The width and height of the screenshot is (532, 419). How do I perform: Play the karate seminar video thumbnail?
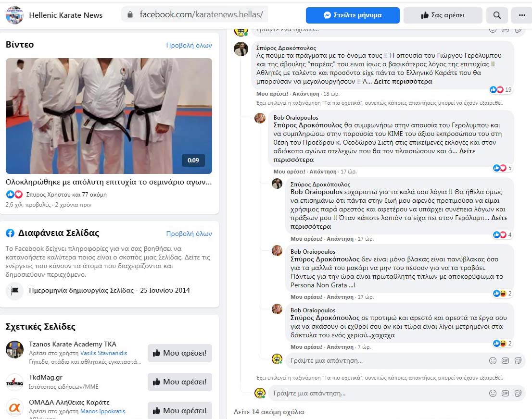coord(109,116)
